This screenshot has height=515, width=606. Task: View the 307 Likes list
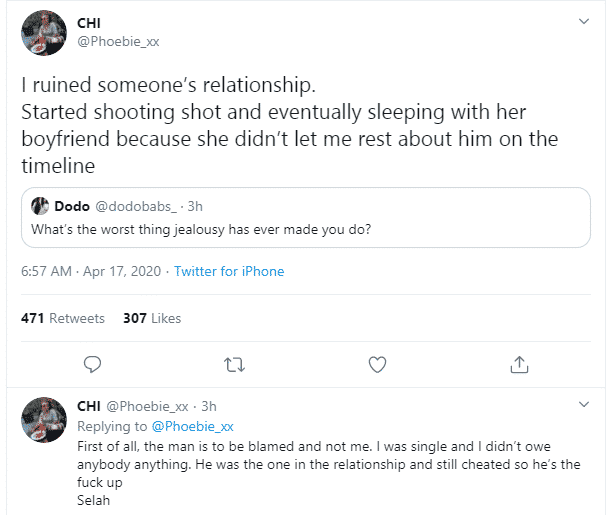click(152, 318)
